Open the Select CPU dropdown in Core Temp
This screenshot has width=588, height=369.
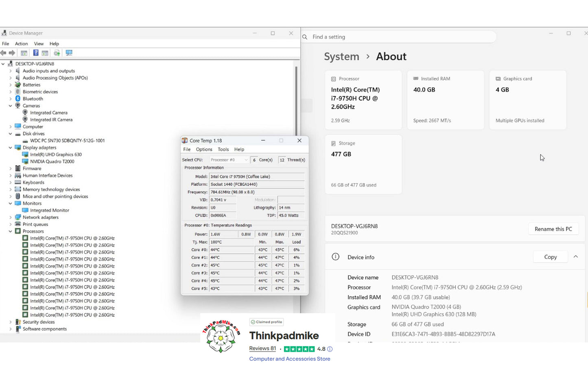[x=229, y=160]
